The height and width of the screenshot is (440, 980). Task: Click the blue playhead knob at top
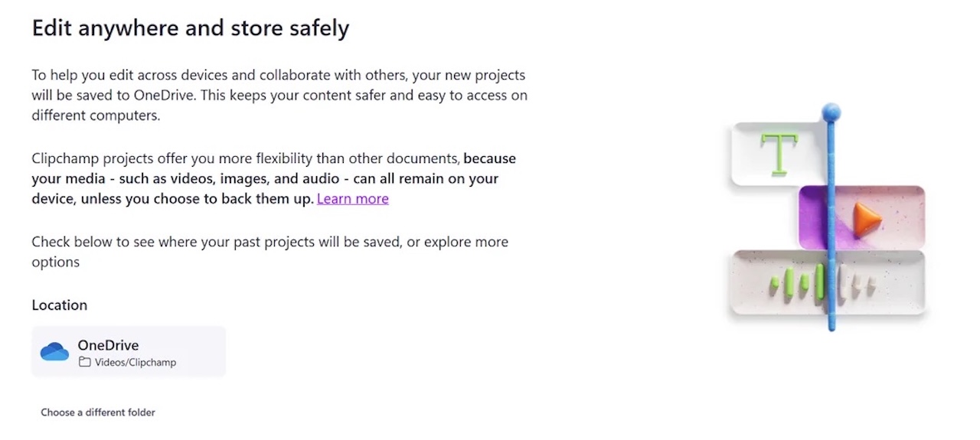tap(831, 113)
